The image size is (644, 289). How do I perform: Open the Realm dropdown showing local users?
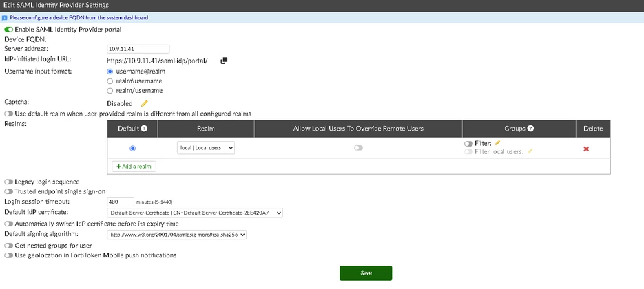(206, 148)
